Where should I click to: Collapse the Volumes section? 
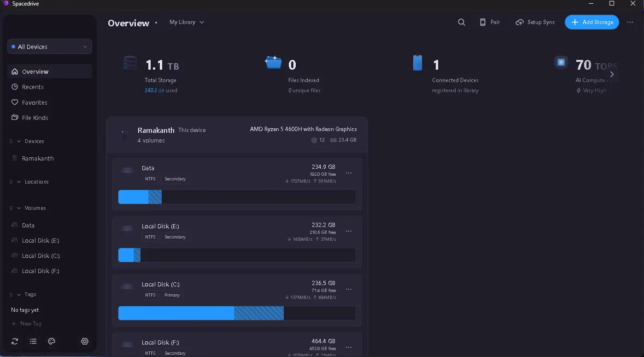(x=19, y=208)
